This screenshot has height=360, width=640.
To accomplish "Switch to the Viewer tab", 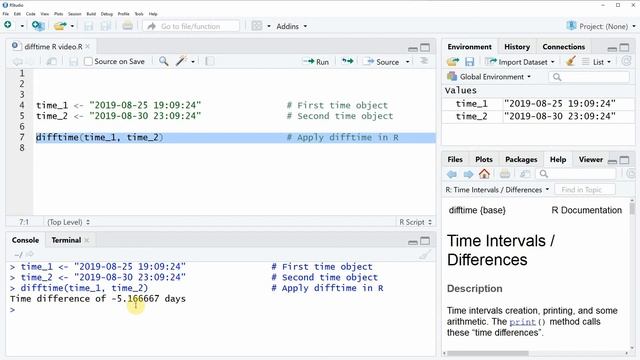I will [591, 160].
